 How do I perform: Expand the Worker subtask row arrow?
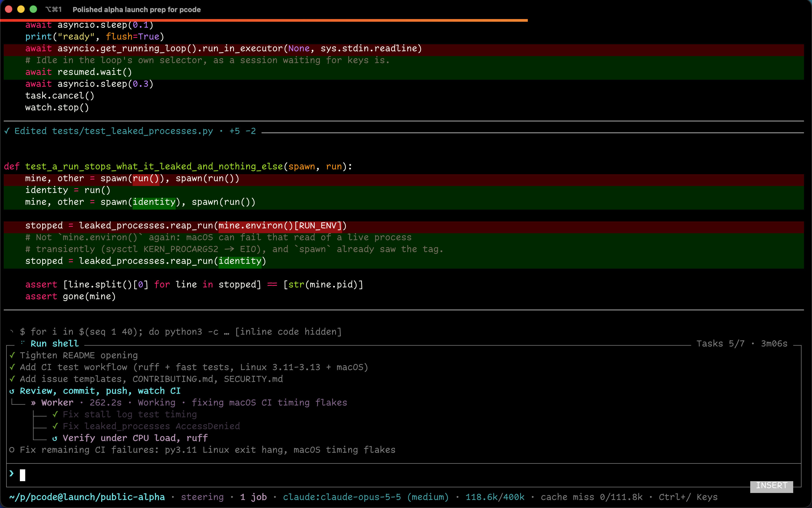click(33, 403)
